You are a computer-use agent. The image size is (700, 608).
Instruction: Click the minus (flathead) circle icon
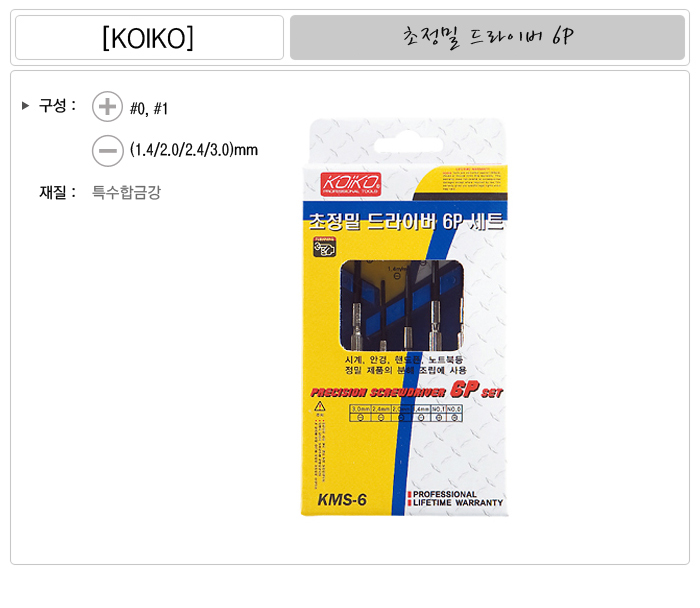tap(107, 150)
